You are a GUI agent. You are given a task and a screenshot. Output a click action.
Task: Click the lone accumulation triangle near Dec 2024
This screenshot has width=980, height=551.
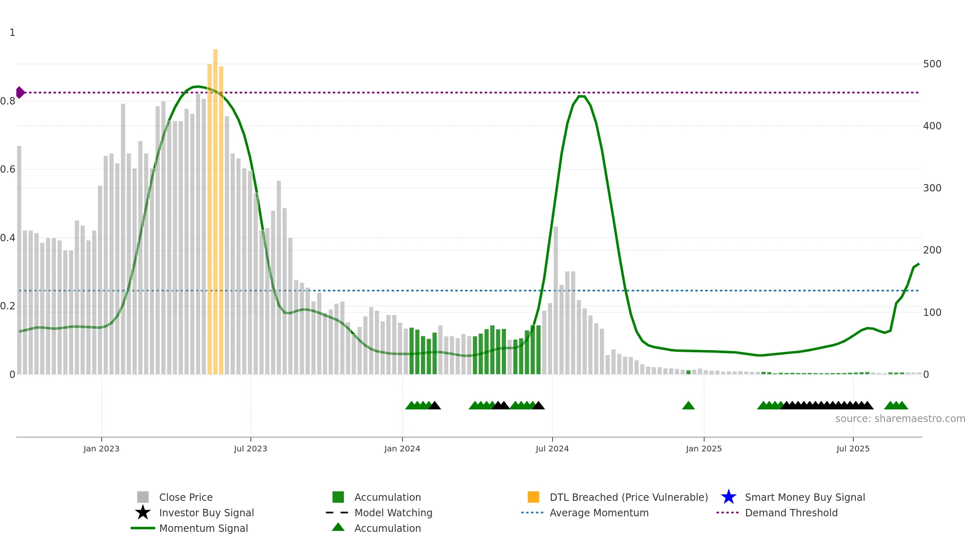point(688,405)
